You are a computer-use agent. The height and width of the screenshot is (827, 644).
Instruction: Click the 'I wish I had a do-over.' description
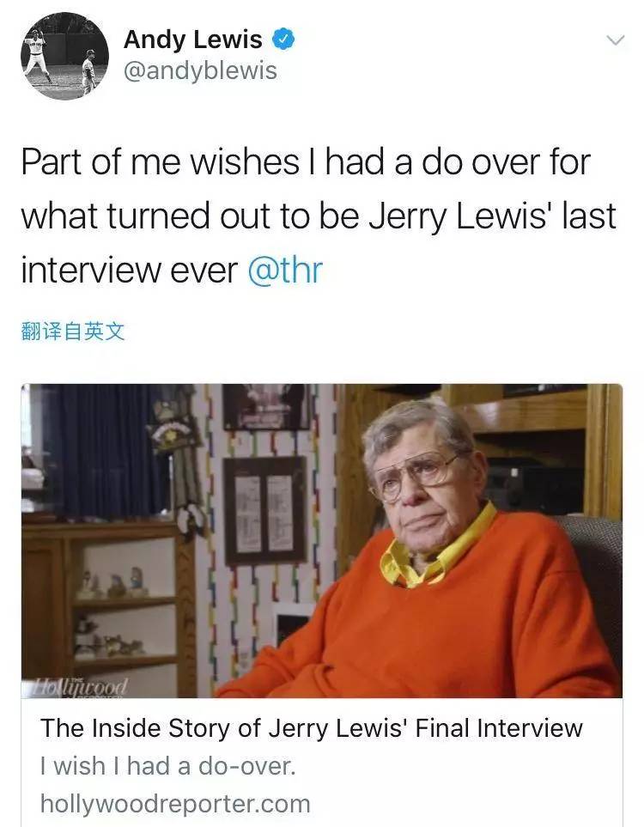click(167, 766)
